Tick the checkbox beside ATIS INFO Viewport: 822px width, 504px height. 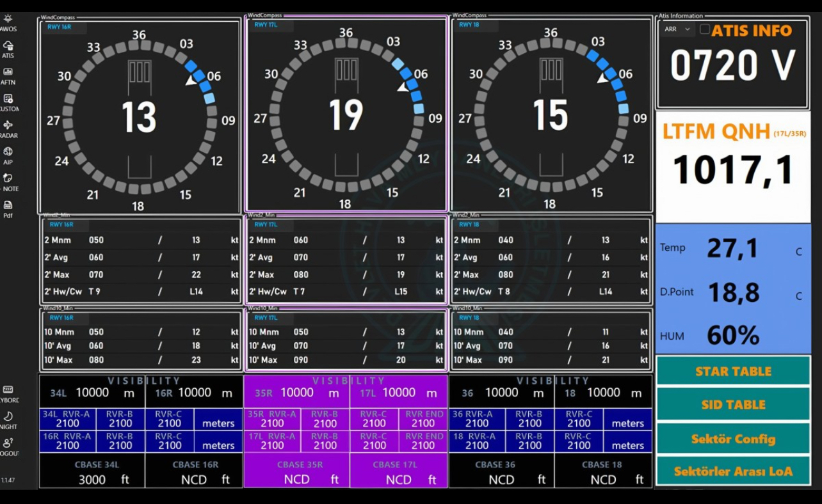tap(705, 29)
